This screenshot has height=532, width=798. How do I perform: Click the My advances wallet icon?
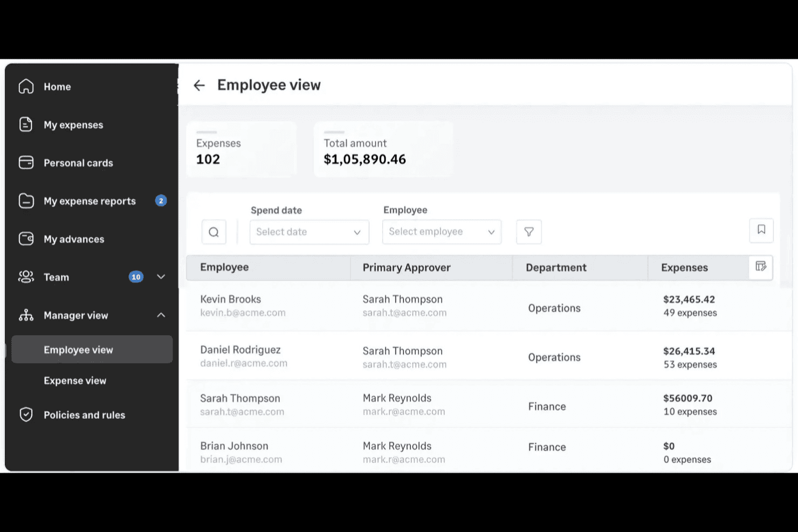click(26, 239)
